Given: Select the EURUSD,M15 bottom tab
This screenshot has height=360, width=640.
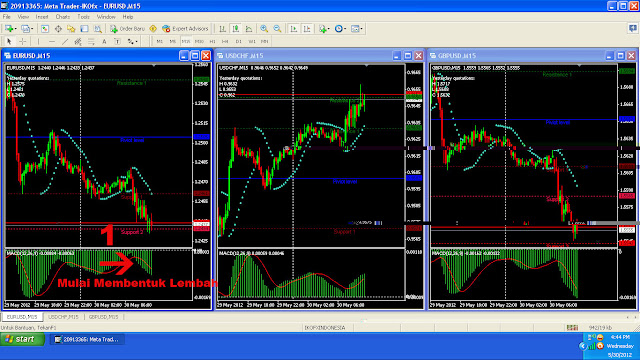Looking at the screenshot, I should click(x=22, y=317).
